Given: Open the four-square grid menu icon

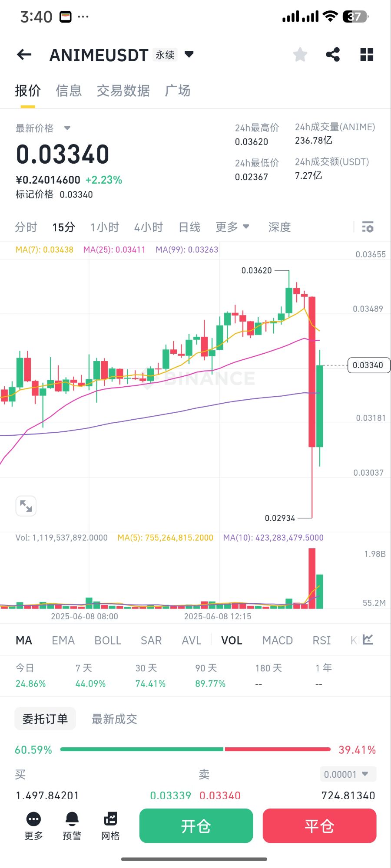Looking at the screenshot, I should [367, 55].
